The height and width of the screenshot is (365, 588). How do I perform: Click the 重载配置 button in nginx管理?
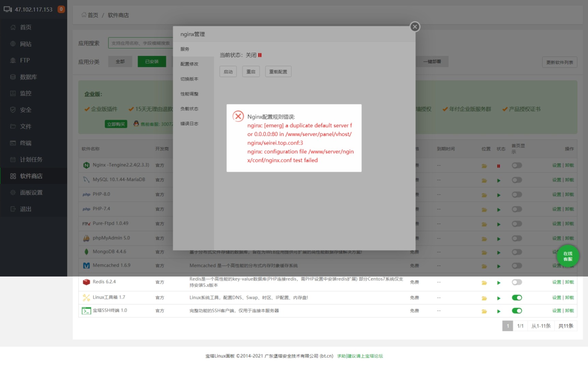point(278,71)
